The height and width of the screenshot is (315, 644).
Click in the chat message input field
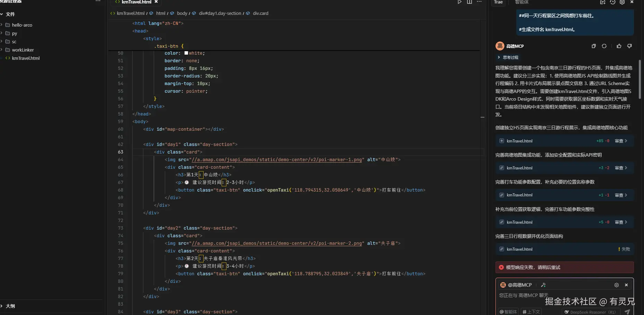pyautogui.click(x=564, y=298)
